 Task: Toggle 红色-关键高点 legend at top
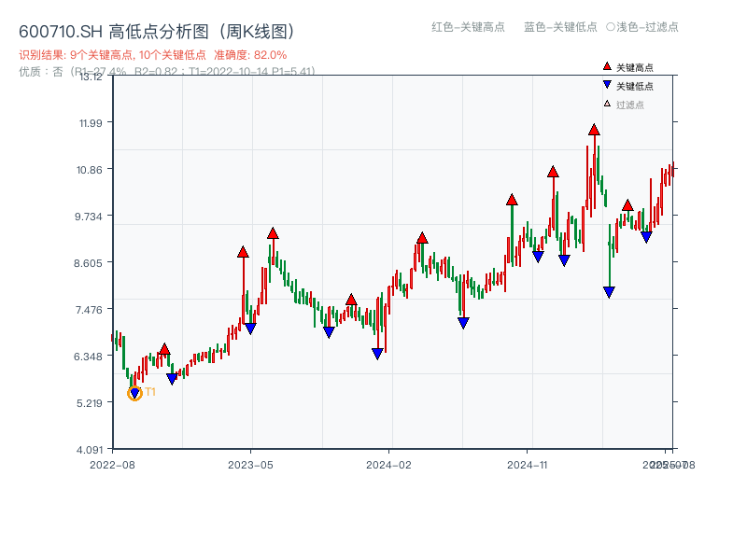(468, 27)
